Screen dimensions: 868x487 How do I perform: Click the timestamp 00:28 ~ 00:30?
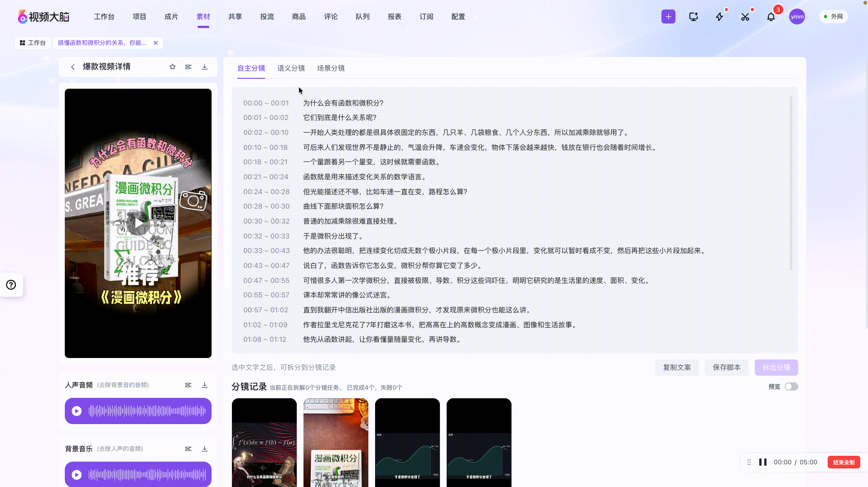click(266, 206)
